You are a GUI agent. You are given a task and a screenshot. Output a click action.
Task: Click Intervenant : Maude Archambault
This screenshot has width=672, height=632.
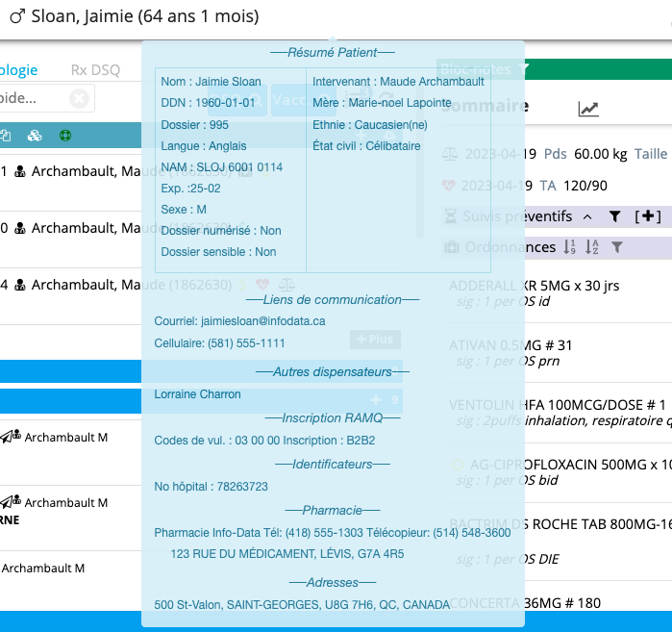coord(398,82)
